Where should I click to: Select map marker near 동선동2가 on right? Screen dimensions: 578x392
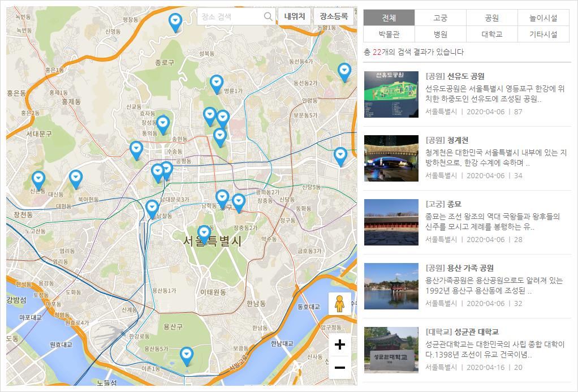344,72
